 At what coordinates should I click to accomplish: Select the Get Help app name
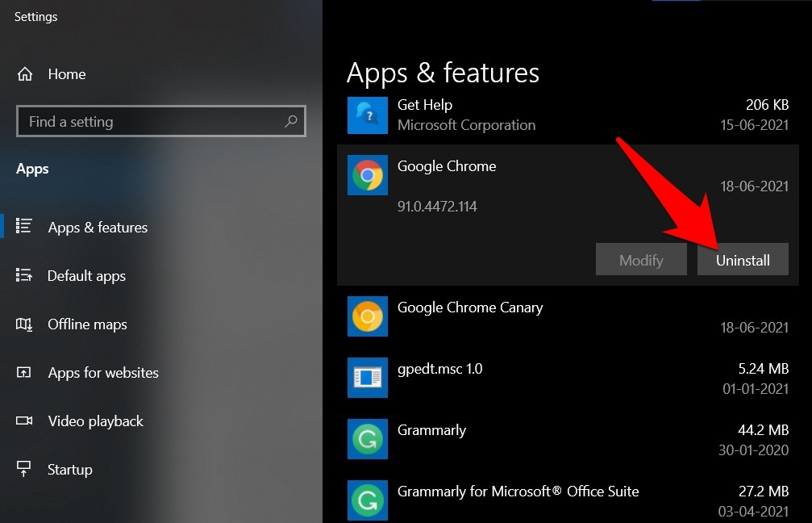tap(425, 105)
